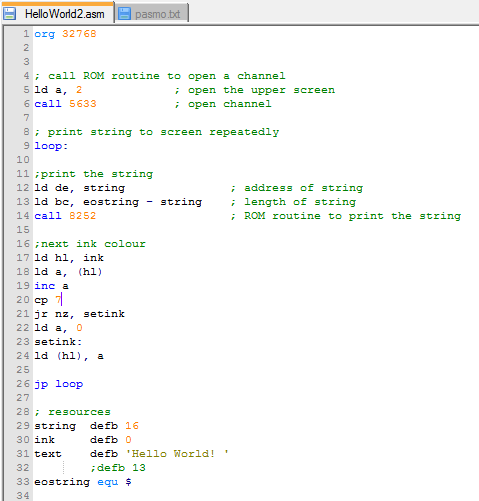Click line number 27 in the gutter
This screenshot has height=501, width=479.
click(23, 398)
